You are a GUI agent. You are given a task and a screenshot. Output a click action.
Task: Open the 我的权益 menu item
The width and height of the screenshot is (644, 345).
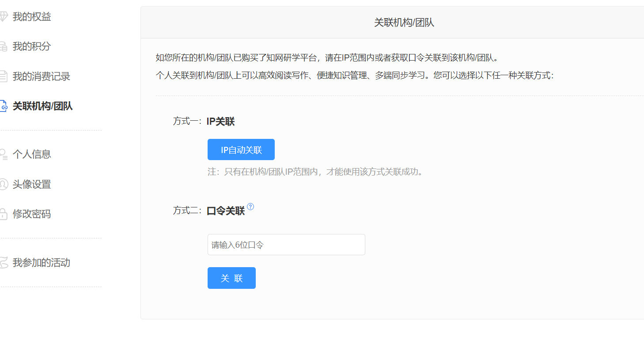(32, 17)
